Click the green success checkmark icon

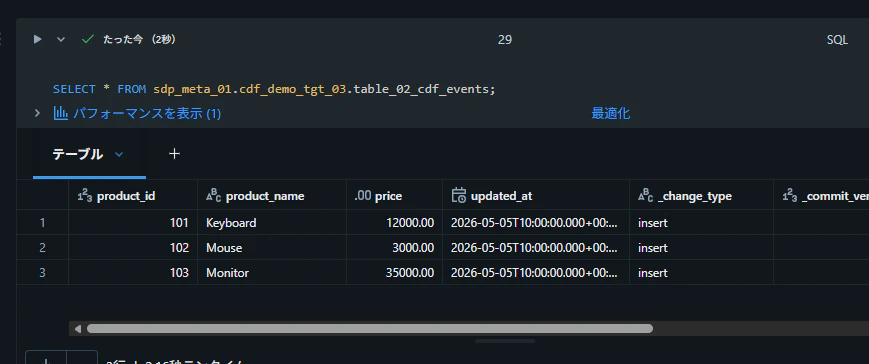pos(88,39)
